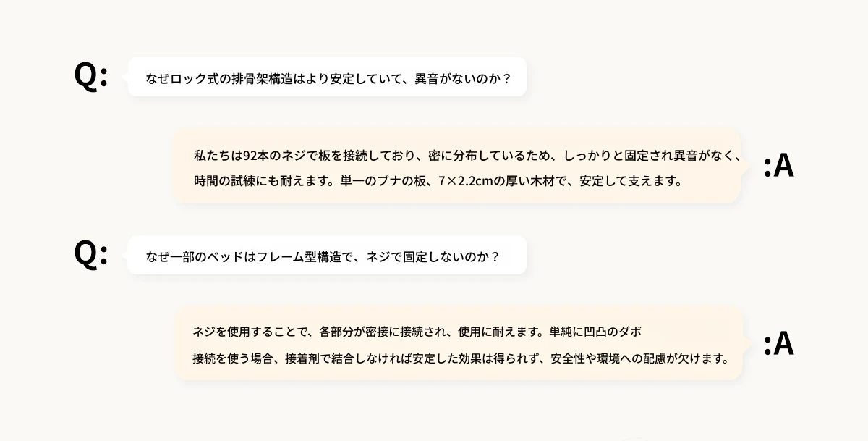Click the answer line starting with 時間の試練にも
868x441 pixels.
(x=438, y=181)
